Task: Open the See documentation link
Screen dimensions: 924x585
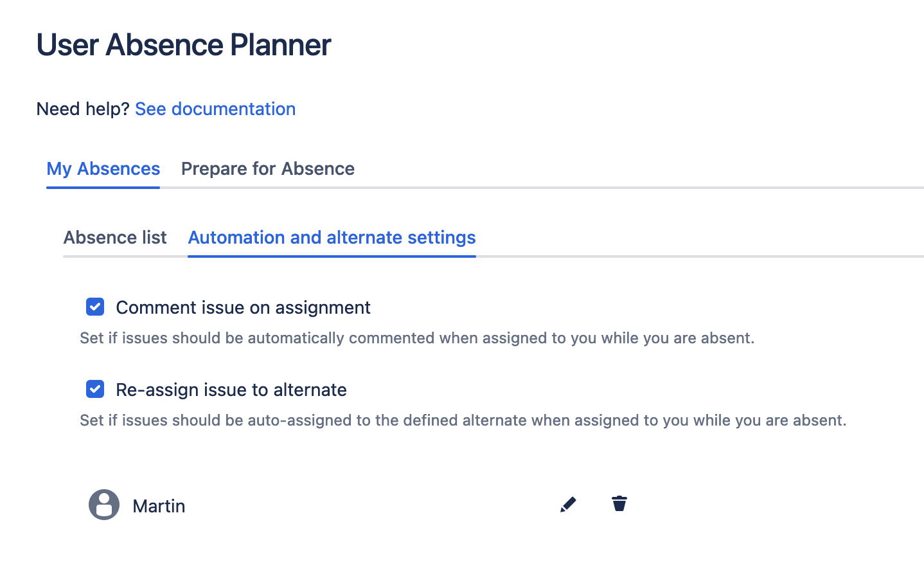Action: tap(215, 109)
